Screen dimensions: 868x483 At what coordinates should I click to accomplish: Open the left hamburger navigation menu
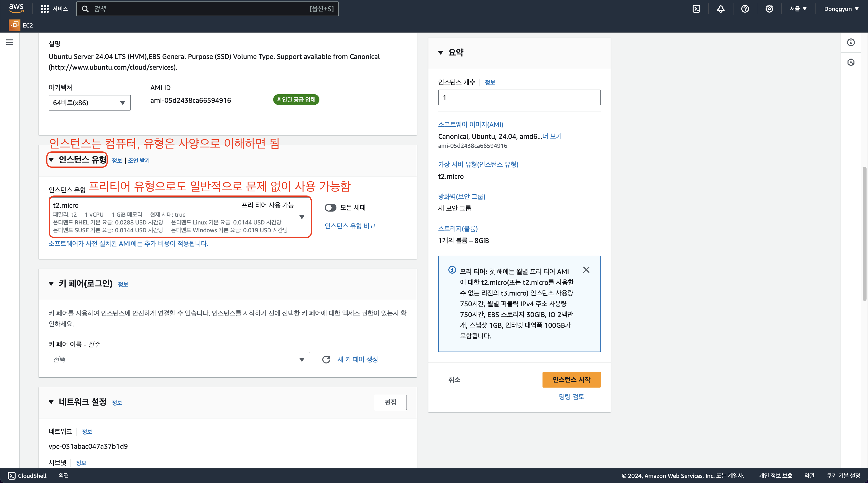point(10,43)
